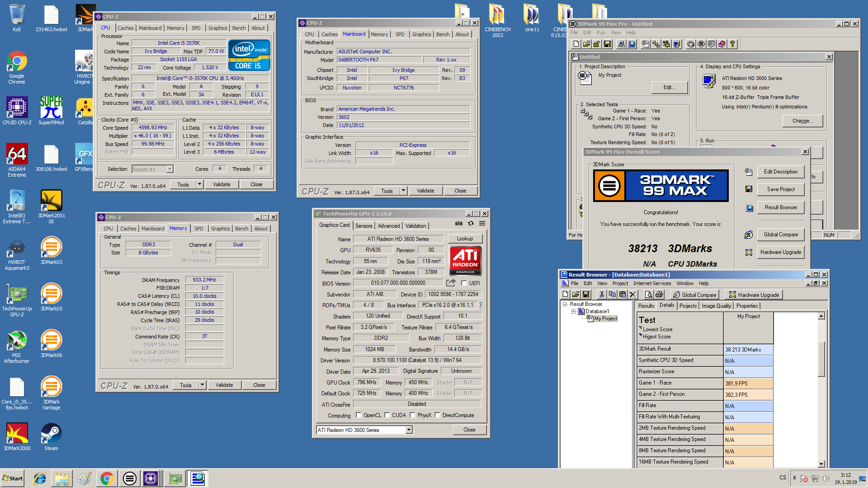Screen dimensions: 868x488
Task: Click the Save icon in Result Browser toolbar
Action: click(586, 295)
